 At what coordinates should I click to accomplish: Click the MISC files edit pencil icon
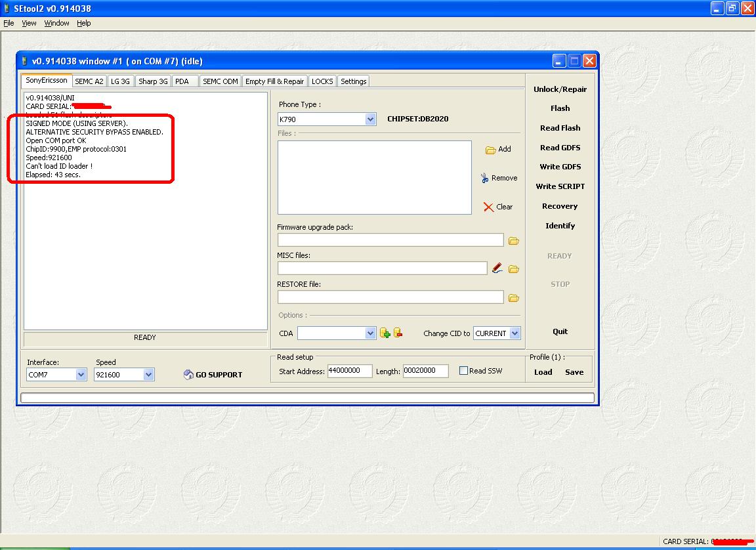[x=497, y=268]
